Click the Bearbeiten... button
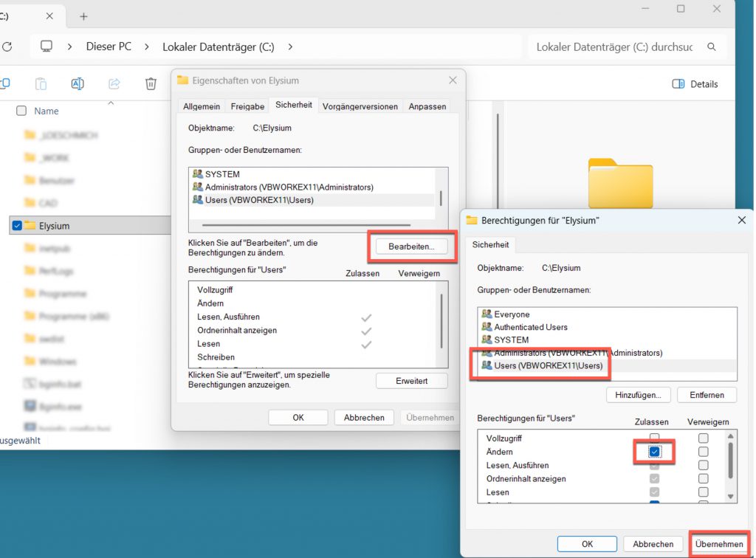Image resolution: width=756 pixels, height=558 pixels. [x=412, y=247]
